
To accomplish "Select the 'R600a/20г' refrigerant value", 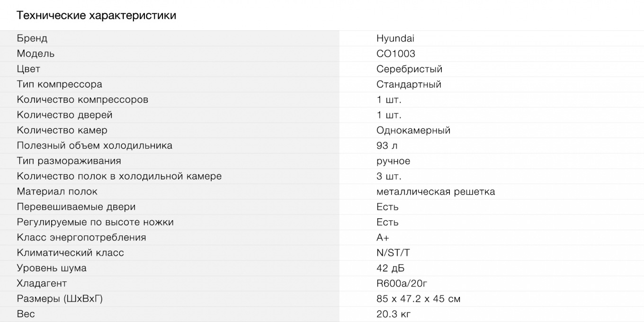I will 402,283.
